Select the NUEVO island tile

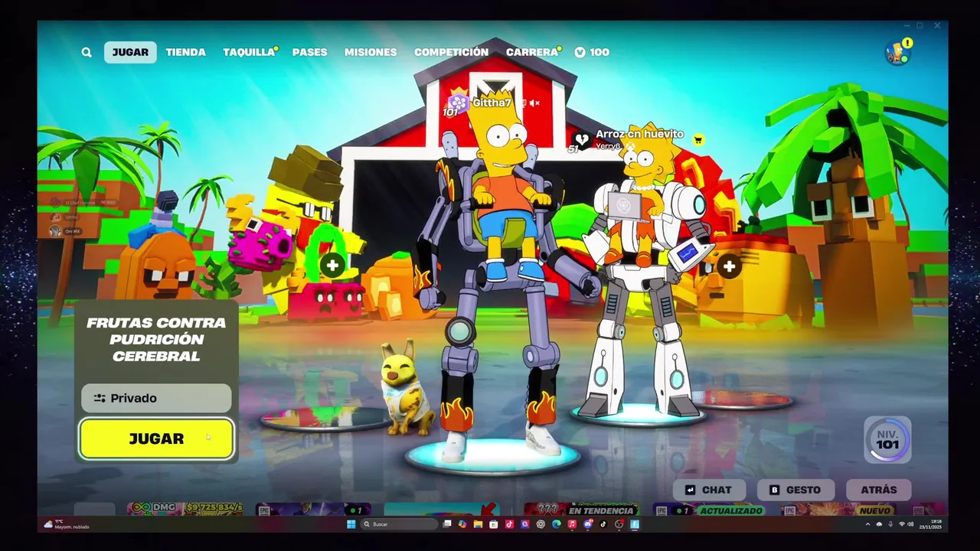838,510
